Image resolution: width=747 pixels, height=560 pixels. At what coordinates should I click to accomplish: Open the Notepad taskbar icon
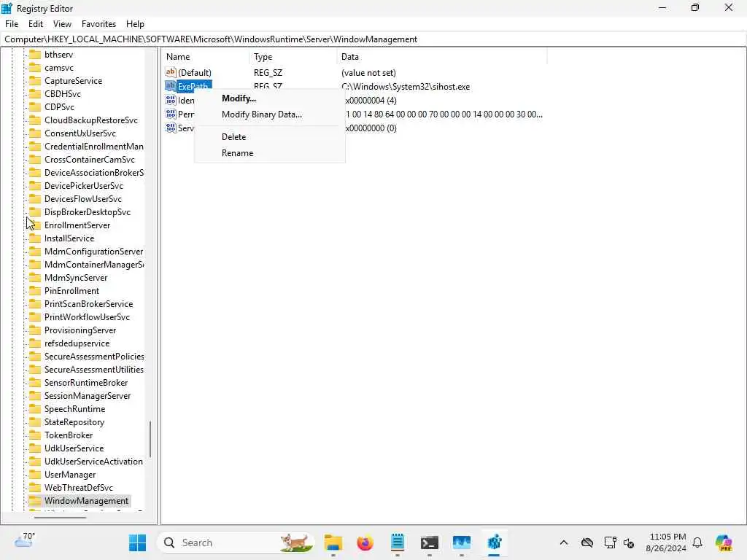(398, 542)
